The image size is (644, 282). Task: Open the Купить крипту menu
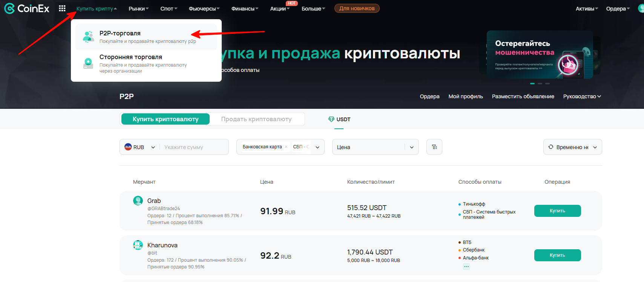pos(97,9)
